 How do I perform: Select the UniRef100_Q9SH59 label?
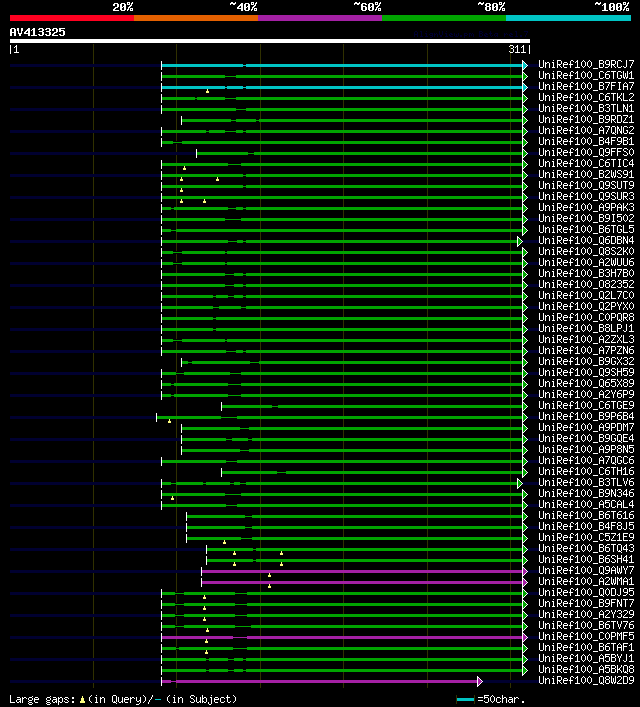point(586,372)
